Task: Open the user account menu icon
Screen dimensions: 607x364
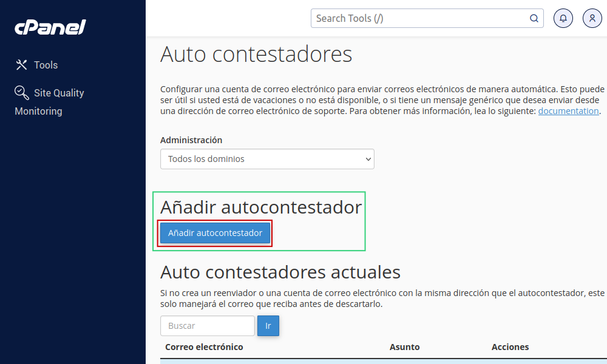Action: [592, 18]
